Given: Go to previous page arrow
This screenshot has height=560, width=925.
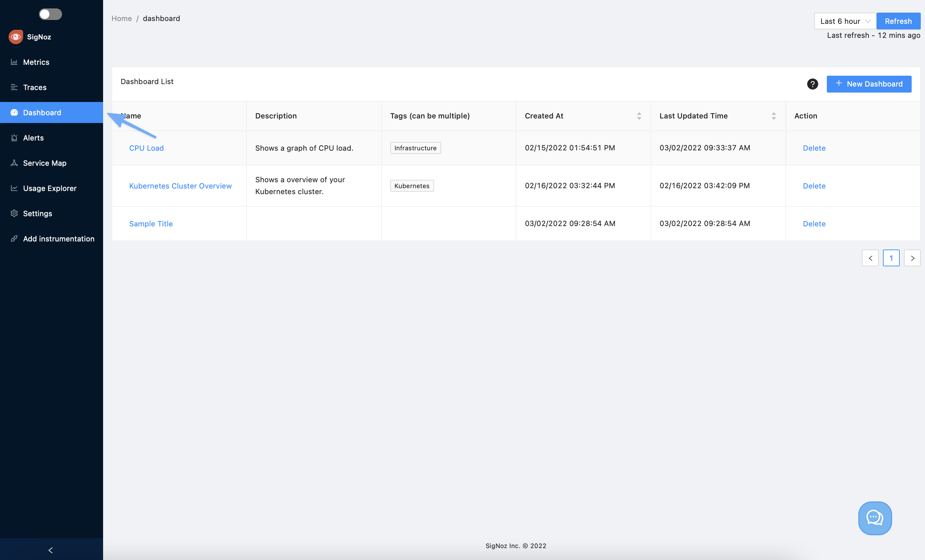Looking at the screenshot, I should pyautogui.click(x=870, y=258).
